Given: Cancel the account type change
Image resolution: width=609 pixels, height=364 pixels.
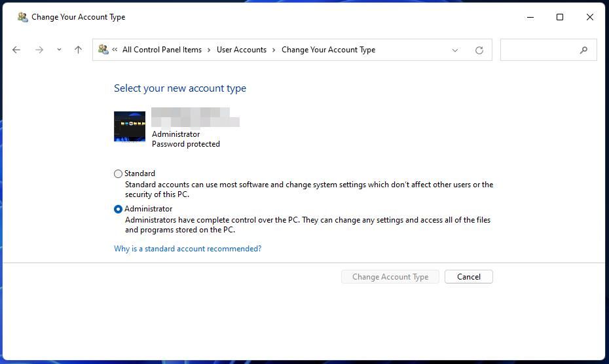Looking at the screenshot, I should pyautogui.click(x=469, y=276).
